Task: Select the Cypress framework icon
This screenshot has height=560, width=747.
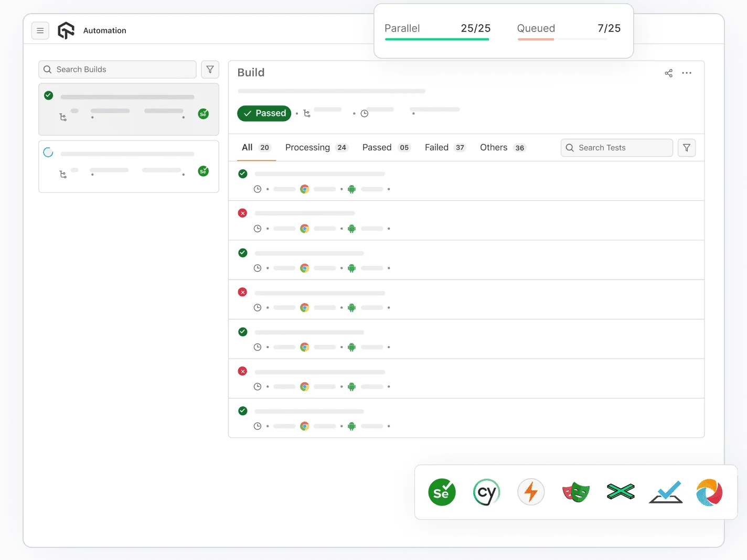Action: click(486, 492)
